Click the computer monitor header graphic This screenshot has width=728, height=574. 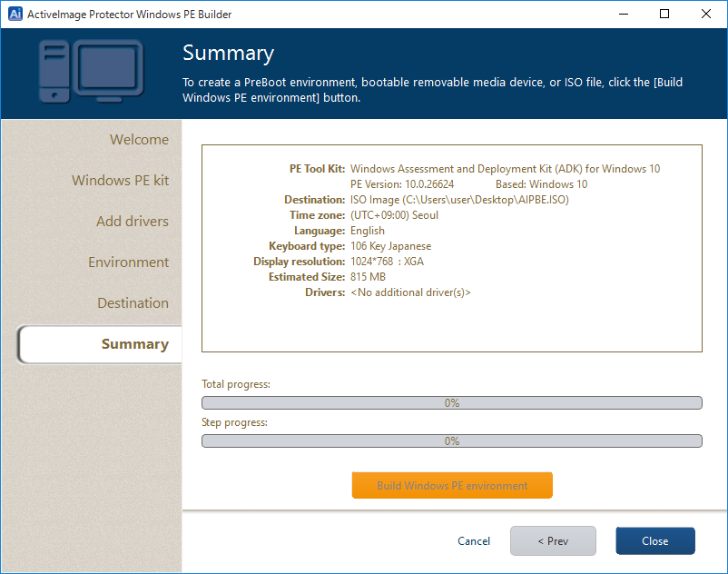[91, 73]
